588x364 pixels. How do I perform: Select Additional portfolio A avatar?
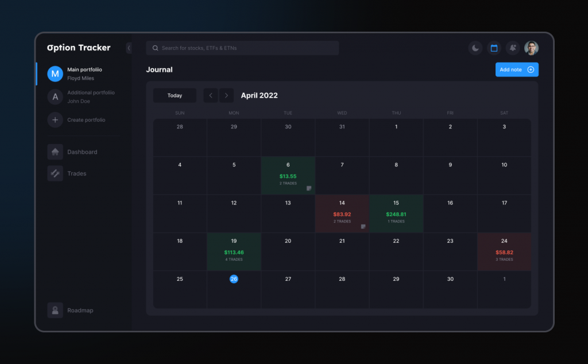pos(55,96)
